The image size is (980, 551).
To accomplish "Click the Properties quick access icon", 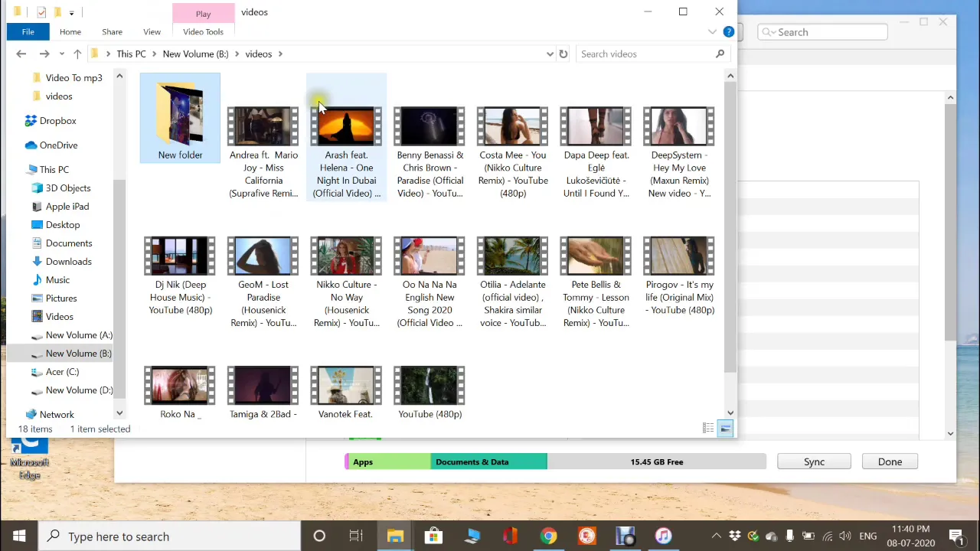I will (x=41, y=12).
